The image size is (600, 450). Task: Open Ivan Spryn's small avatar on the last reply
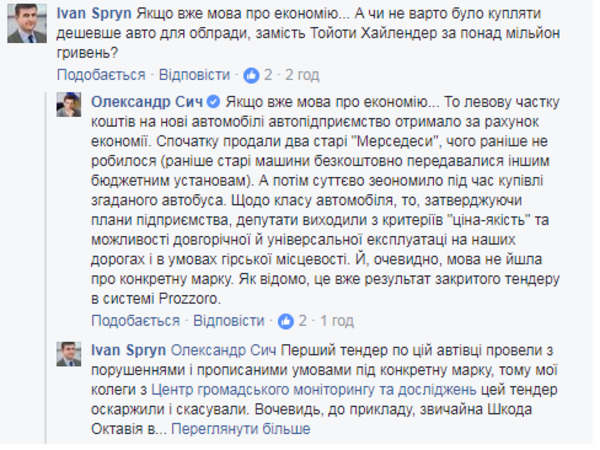tap(69, 354)
